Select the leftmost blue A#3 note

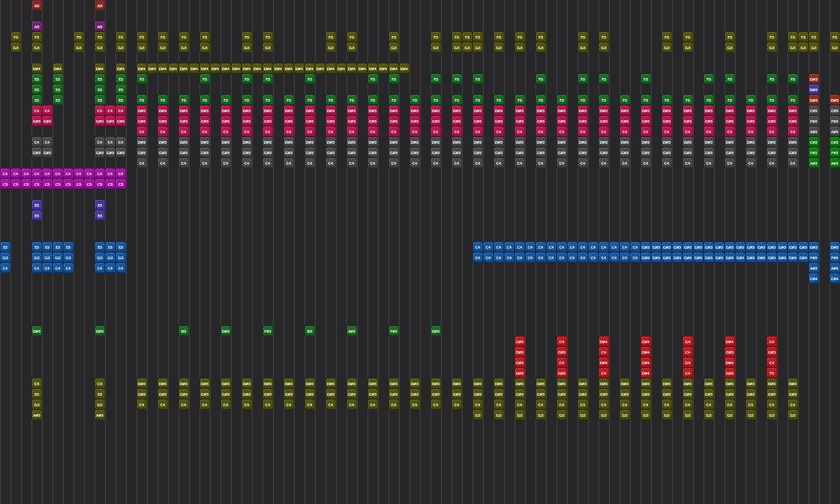pyautogui.click(x=814, y=268)
